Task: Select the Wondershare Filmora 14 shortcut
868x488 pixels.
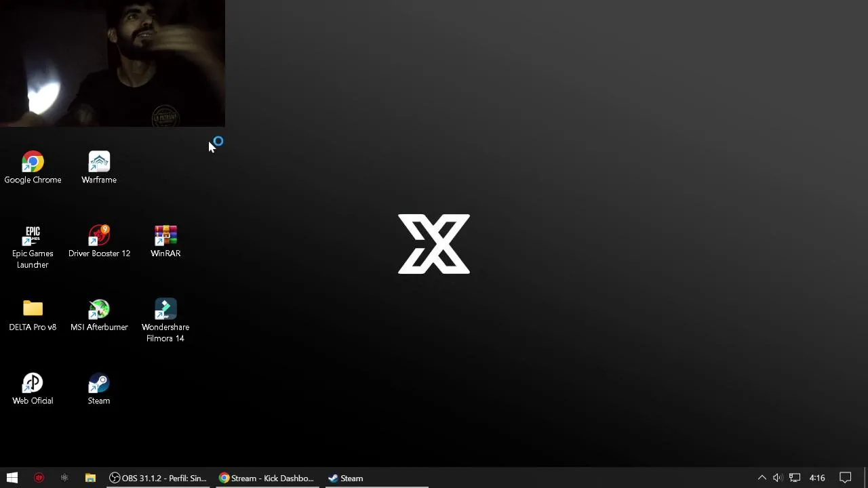Action: 165,321
